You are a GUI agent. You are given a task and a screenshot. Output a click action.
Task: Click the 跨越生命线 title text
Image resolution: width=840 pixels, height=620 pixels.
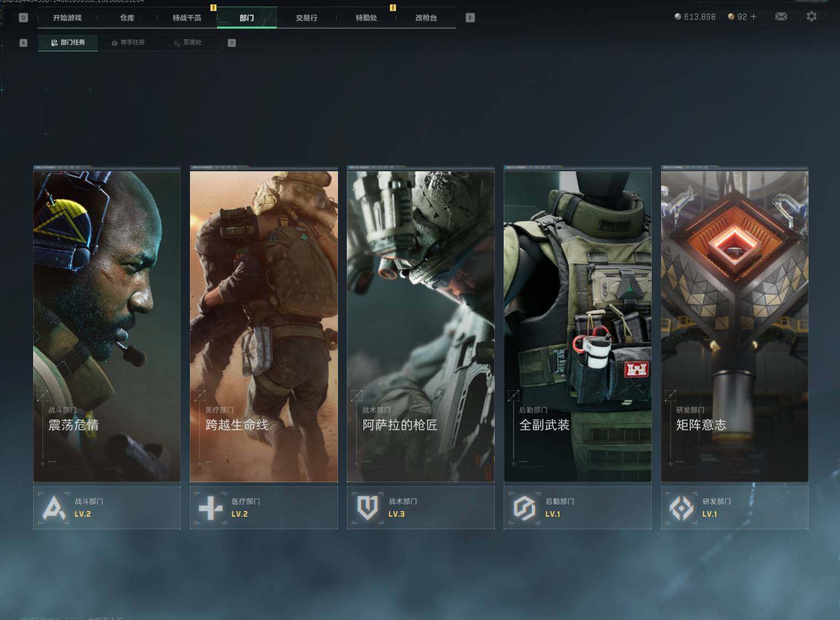(237, 425)
